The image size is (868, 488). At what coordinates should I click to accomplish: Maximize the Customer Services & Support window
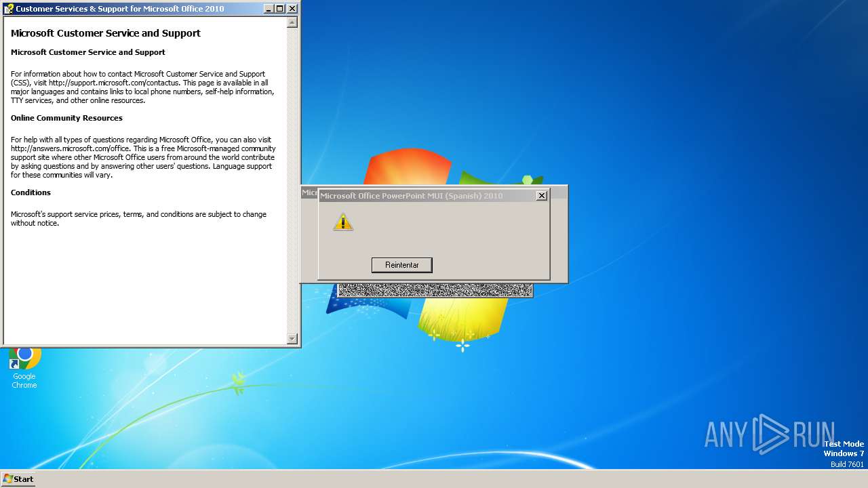point(279,9)
